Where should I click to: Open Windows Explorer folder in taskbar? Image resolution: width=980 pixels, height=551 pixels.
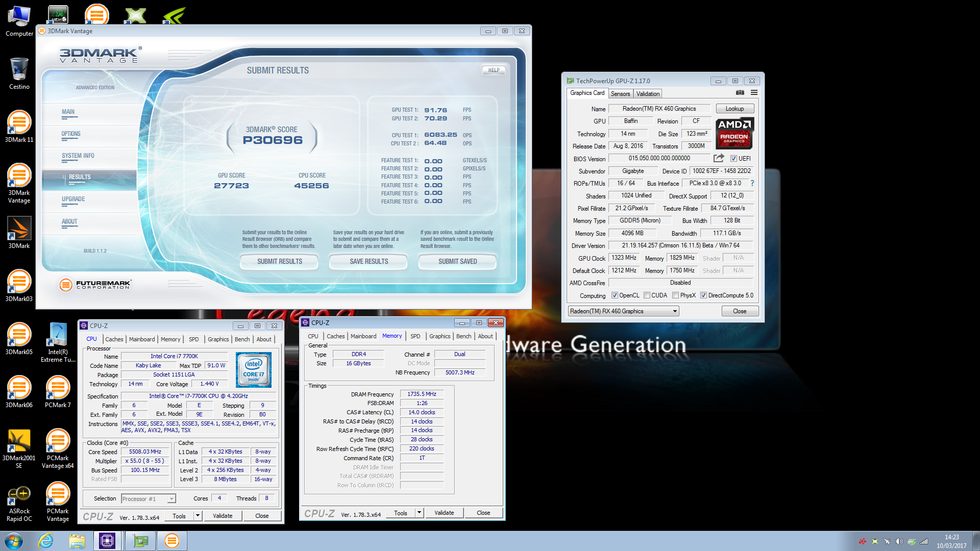[77, 541]
